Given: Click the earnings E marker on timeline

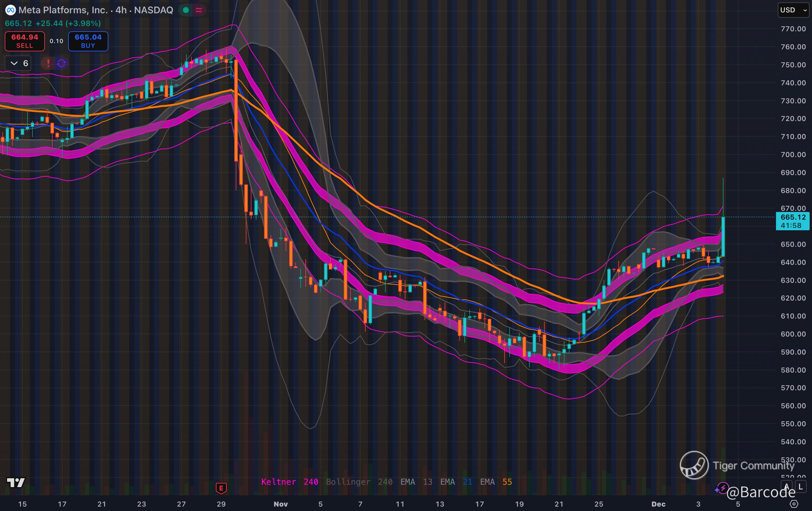Looking at the screenshot, I should (x=221, y=488).
